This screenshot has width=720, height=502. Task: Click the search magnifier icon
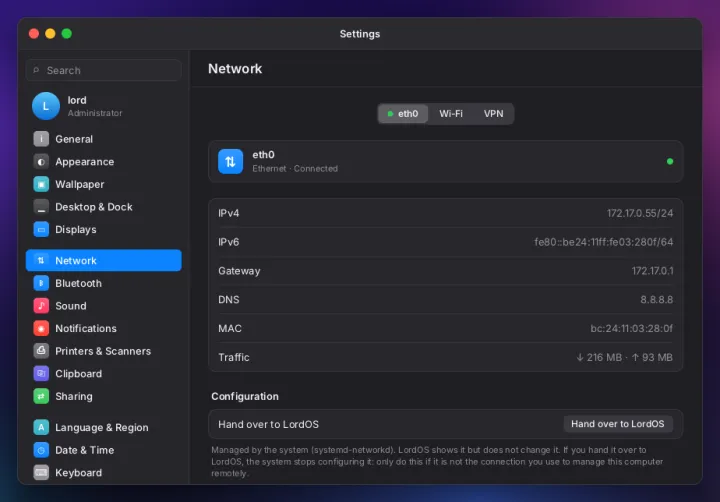point(36,70)
